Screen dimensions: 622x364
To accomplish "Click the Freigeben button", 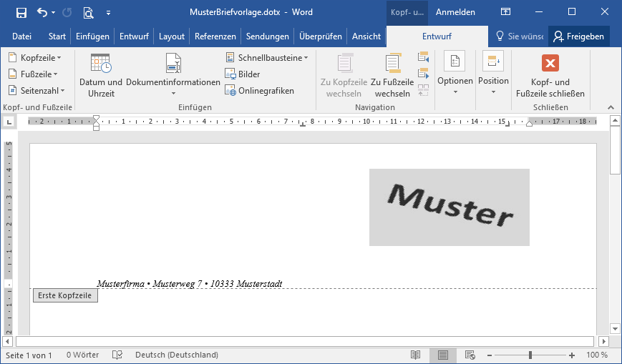I will (579, 36).
